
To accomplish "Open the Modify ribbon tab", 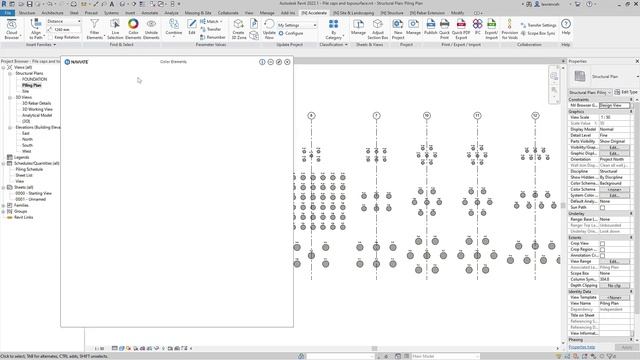I will coord(457,13).
